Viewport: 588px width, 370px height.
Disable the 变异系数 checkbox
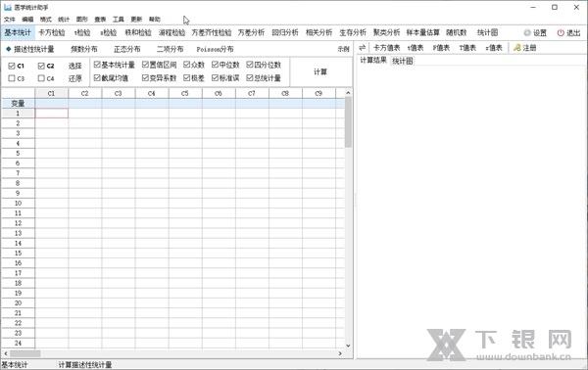pyautogui.click(x=145, y=78)
